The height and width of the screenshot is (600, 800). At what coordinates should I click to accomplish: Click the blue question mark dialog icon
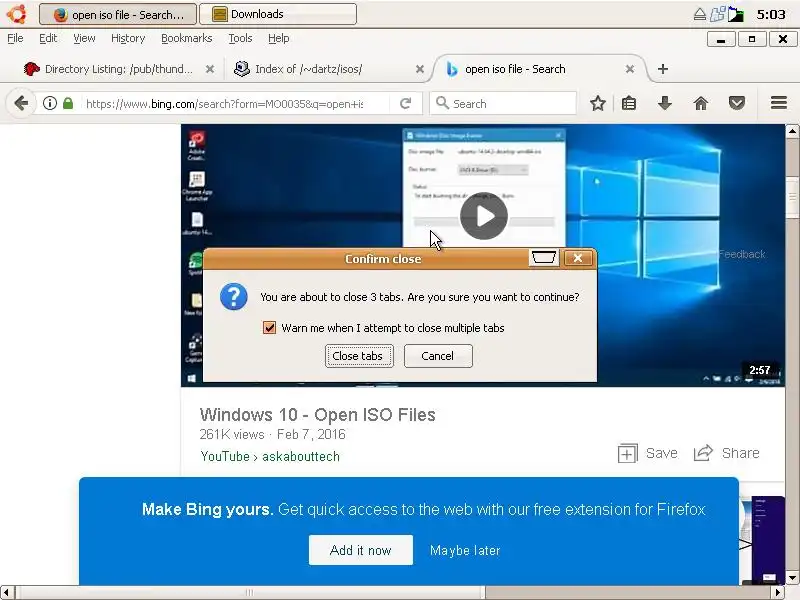coord(234,297)
